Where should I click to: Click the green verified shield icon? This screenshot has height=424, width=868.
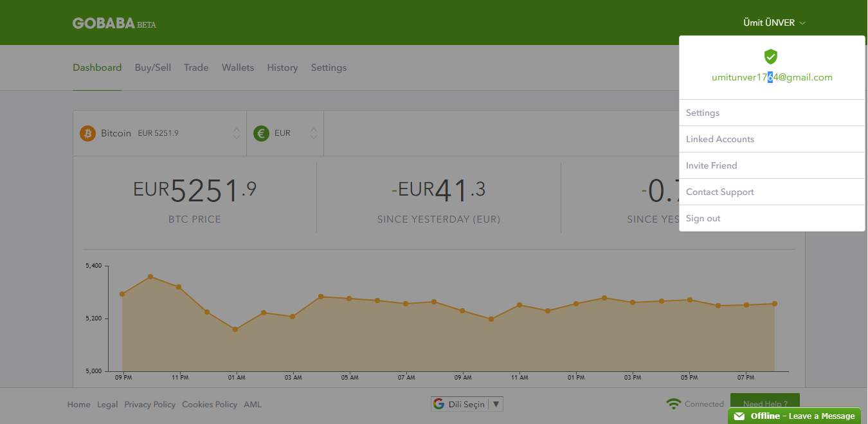tap(771, 57)
